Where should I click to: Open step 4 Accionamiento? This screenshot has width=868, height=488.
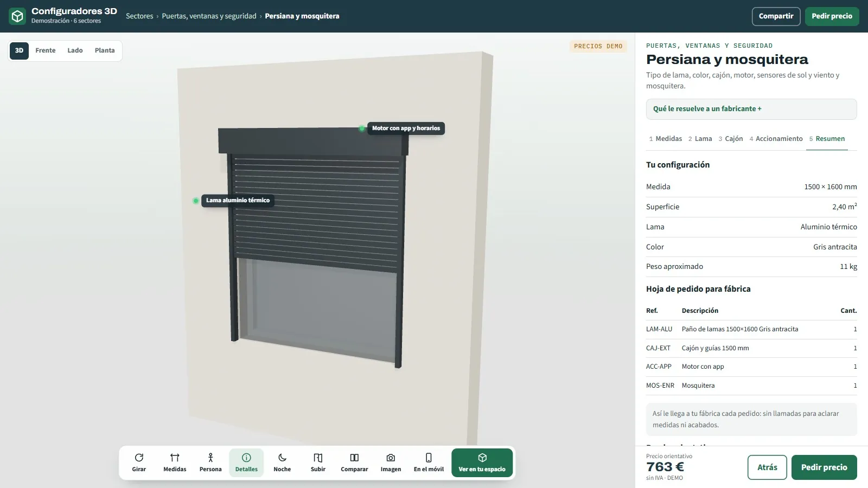(x=776, y=139)
